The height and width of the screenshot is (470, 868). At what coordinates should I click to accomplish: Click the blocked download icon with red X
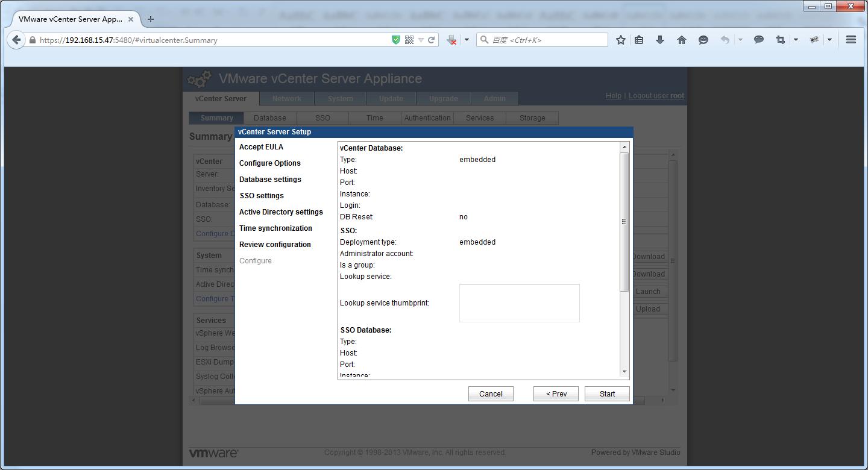point(452,40)
